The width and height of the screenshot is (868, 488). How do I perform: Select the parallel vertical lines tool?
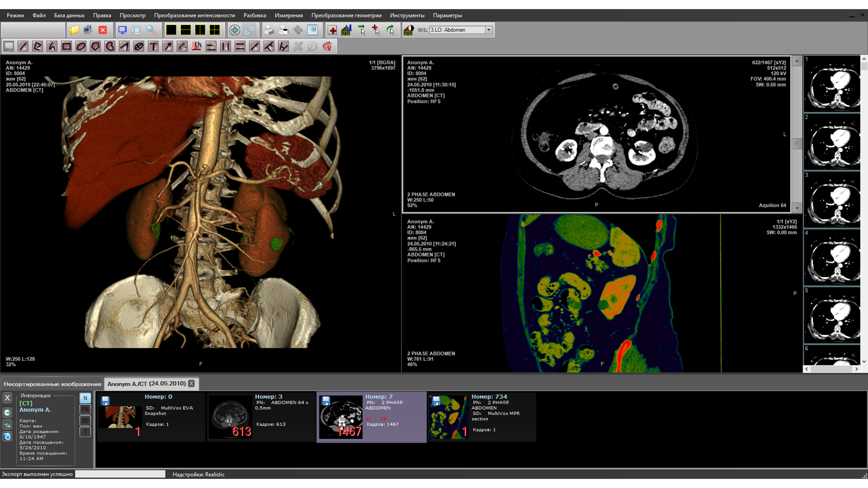(225, 46)
